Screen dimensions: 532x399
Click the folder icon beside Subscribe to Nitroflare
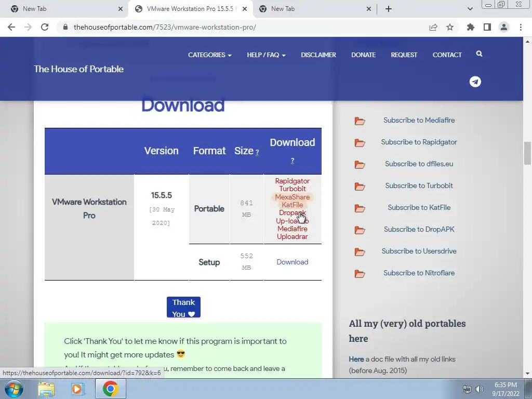click(x=360, y=273)
